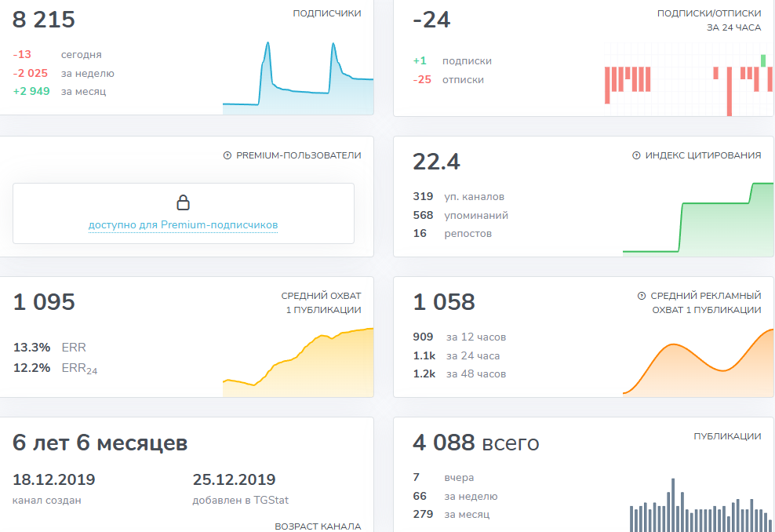Click the help icon beside СРЕДНИЙ РЕКЛАМНЫЙ ОХВАТ

pos(642,296)
